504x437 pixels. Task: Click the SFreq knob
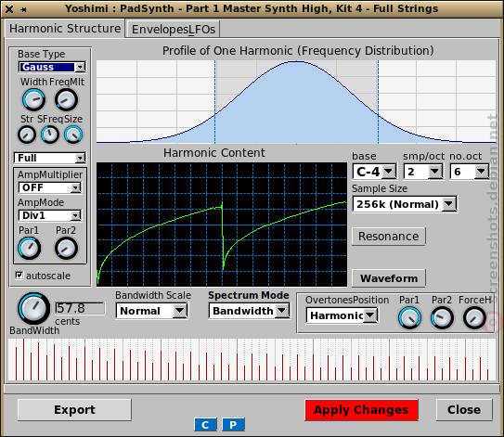coord(50,135)
